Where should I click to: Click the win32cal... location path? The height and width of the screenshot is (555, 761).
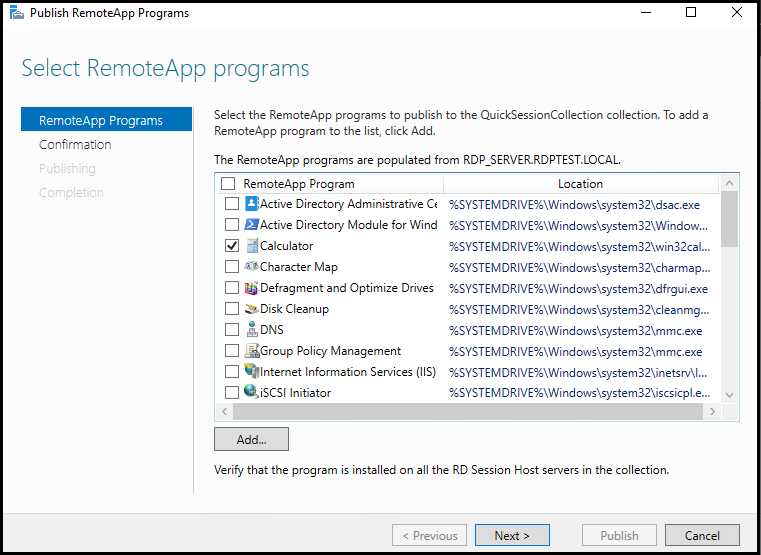(x=579, y=246)
